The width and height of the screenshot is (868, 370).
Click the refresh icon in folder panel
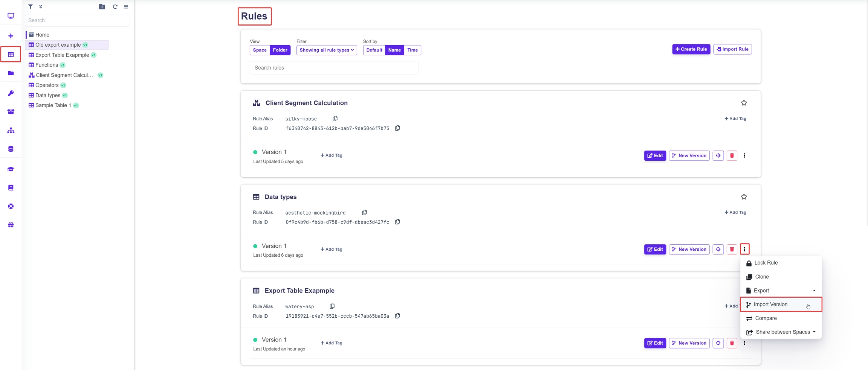115,7
